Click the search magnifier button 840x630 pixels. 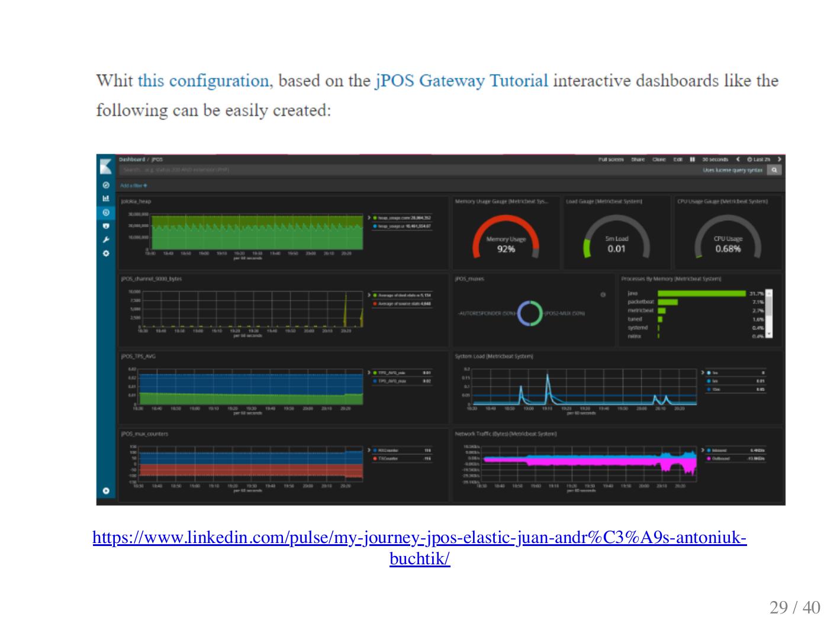[x=774, y=170]
